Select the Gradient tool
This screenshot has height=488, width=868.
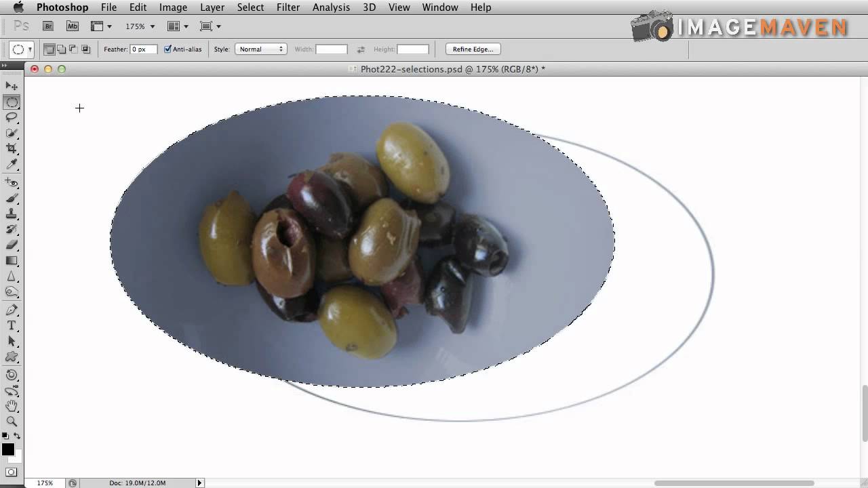(x=12, y=260)
